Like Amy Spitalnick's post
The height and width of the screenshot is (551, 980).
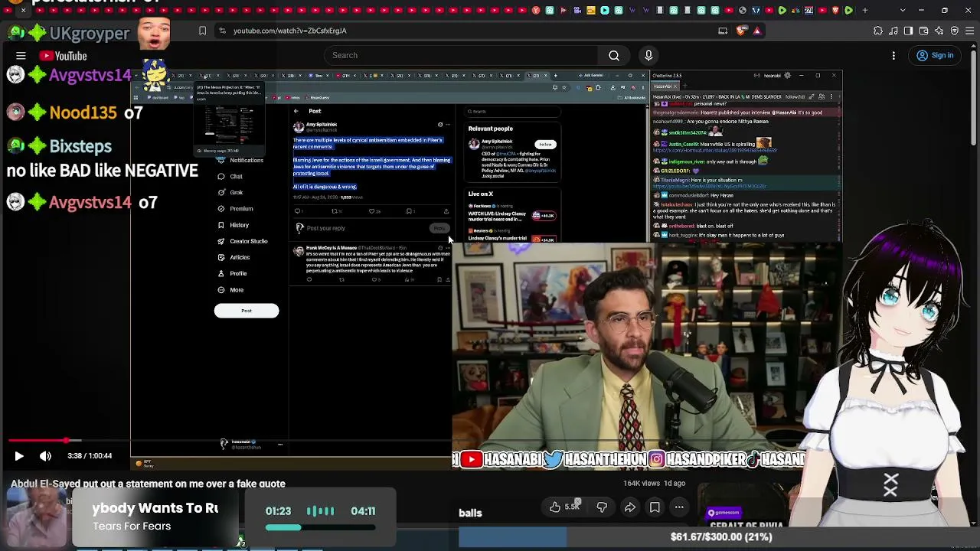click(372, 211)
